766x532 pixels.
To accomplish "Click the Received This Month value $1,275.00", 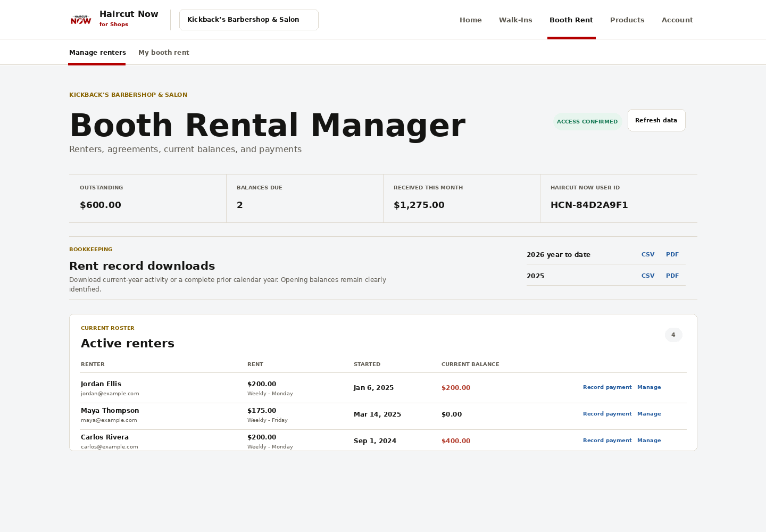I will (x=419, y=205).
